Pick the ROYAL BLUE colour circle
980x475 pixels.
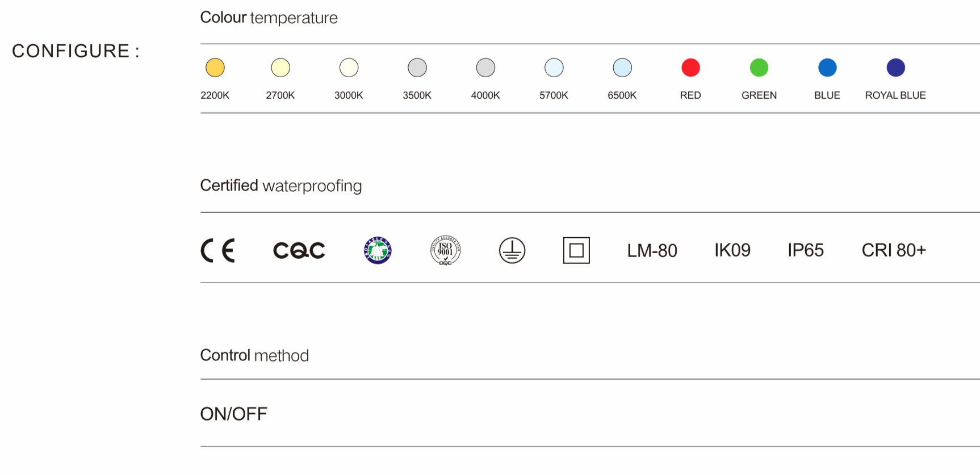pyautogui.click(x=895, y=68)
